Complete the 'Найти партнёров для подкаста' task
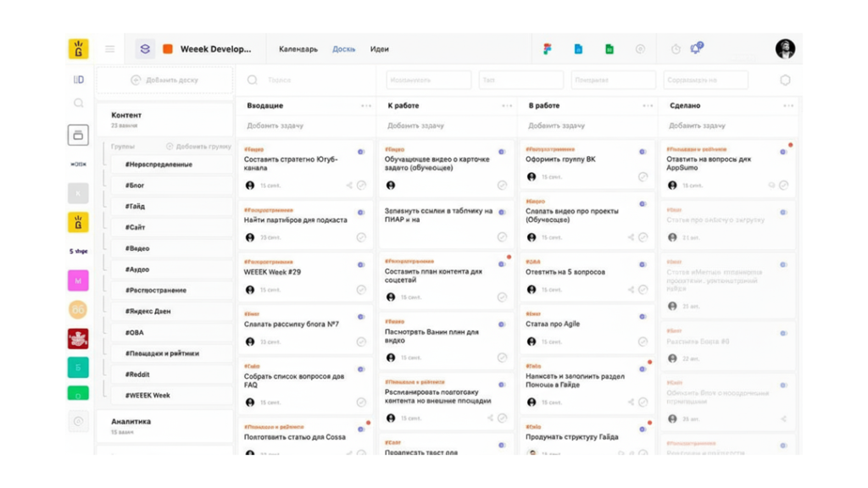868x488 pixels. (x=361, y=238)
